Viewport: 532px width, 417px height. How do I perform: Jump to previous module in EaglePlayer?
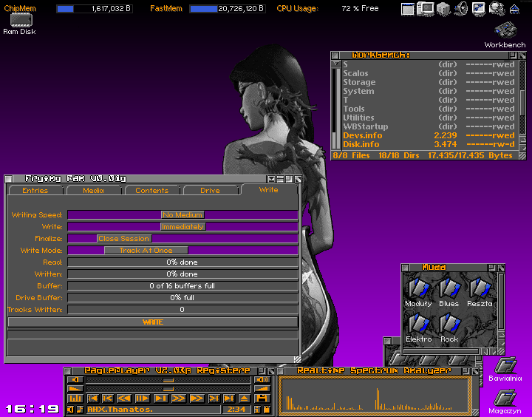pos(92,399)
